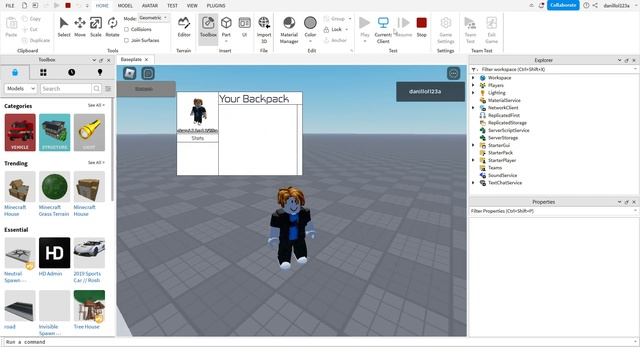Click the Stats button in backpack GUI

tap(198, 138)
